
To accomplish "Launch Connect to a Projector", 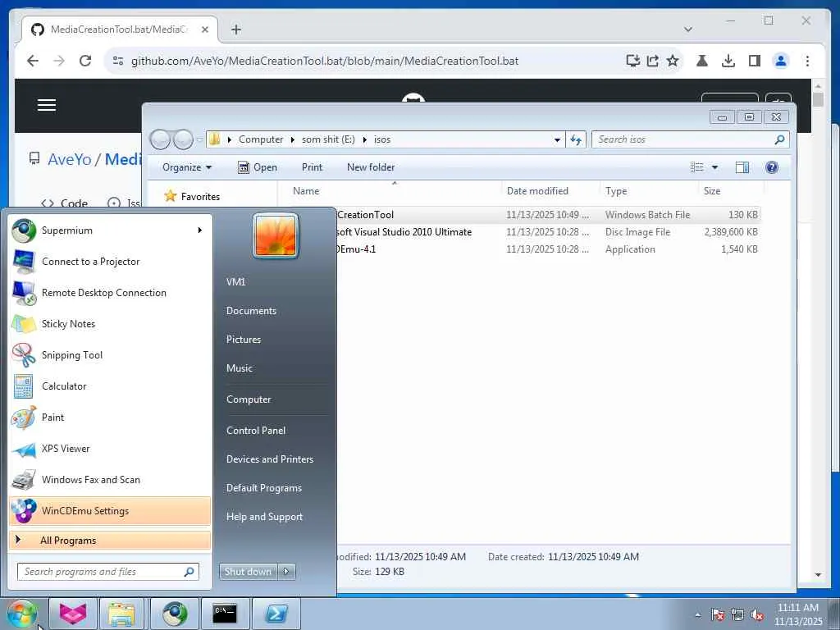I will point(110,262).
